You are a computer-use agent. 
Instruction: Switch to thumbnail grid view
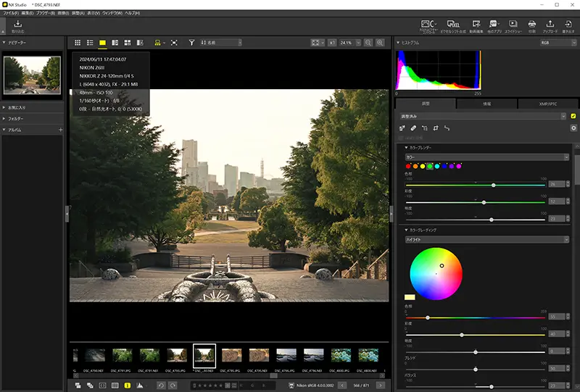(x=78, y=43)
